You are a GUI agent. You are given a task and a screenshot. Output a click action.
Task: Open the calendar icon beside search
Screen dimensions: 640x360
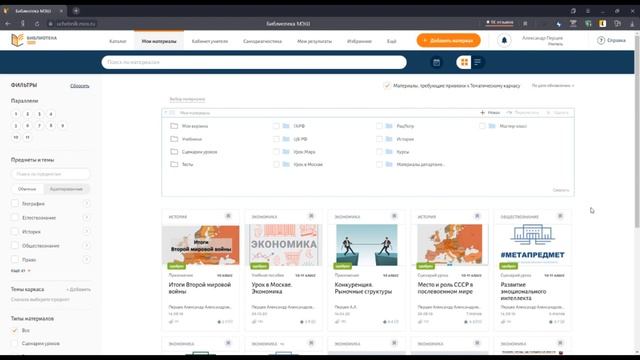pos(436,62)
